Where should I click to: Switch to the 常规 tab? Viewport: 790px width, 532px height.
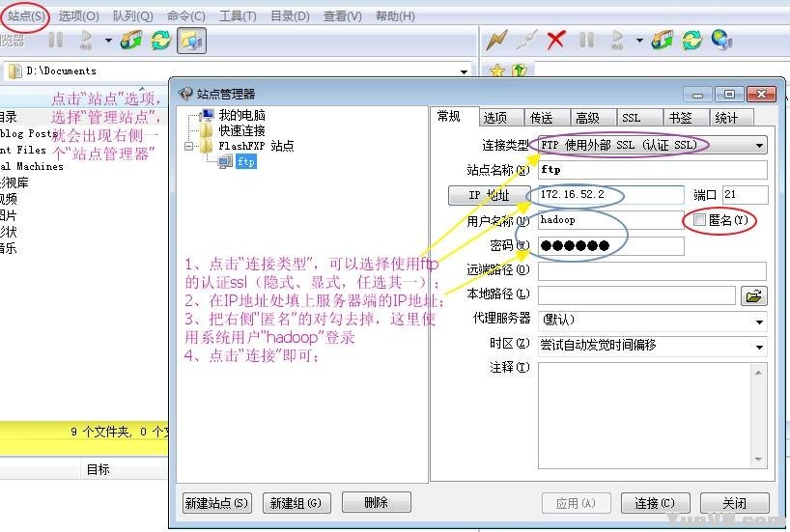click(x=448, y=117)
